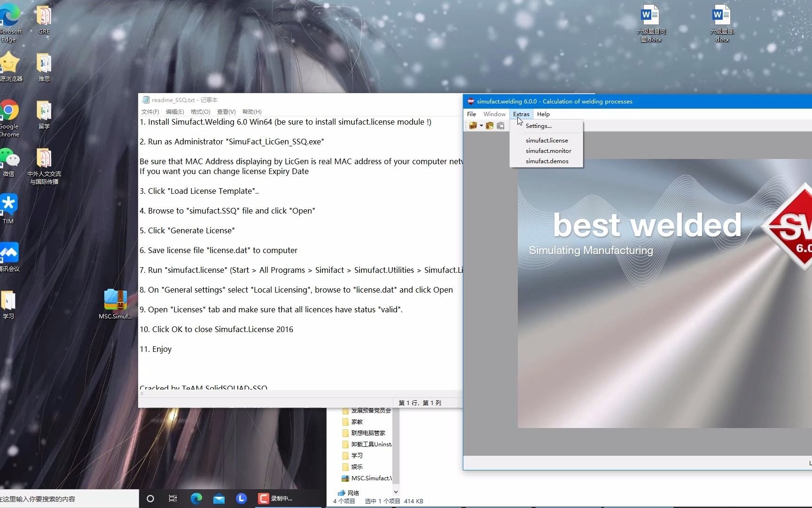
Task: Click Notepad horizontal scrollbar left arrow
Action: point(142,394)
